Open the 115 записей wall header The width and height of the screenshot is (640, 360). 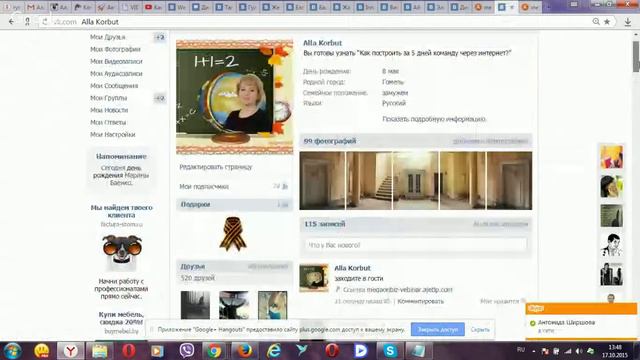tap(416, 224)
